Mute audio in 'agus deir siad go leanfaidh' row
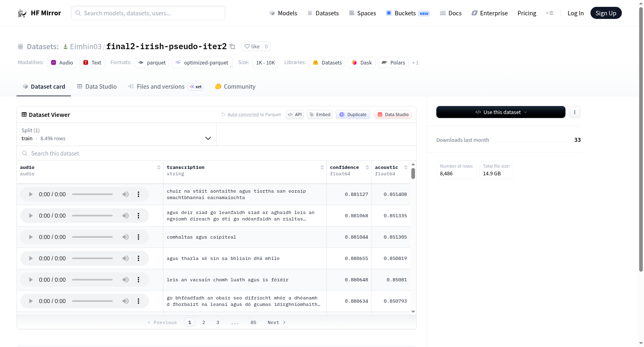Viewport: 644px width, 347px height. (x=126, y=216)
